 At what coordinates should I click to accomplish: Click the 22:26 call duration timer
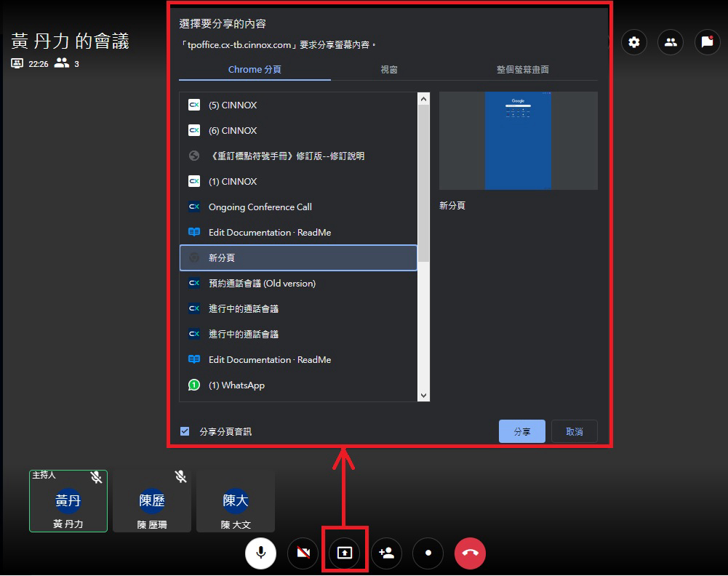38,63
